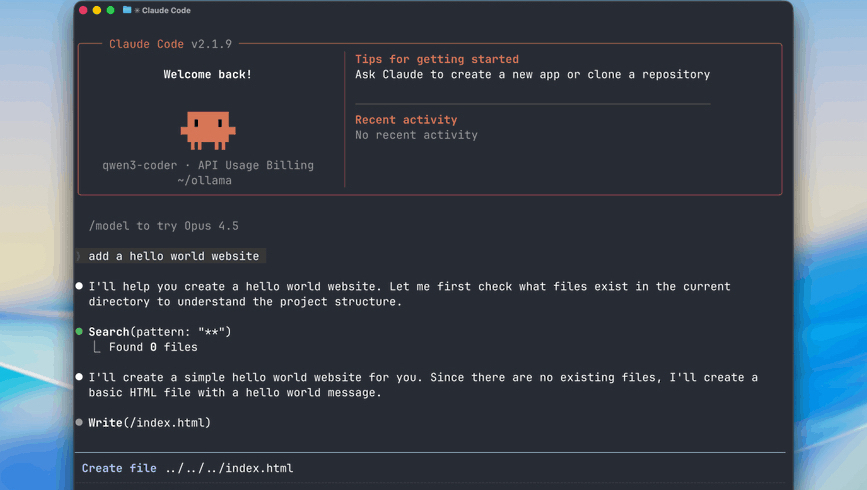Viewport: 867px width, 490px height.
Task: Click the "/model to try Opus 4.5" hint
Action: (x=163, y=226)
